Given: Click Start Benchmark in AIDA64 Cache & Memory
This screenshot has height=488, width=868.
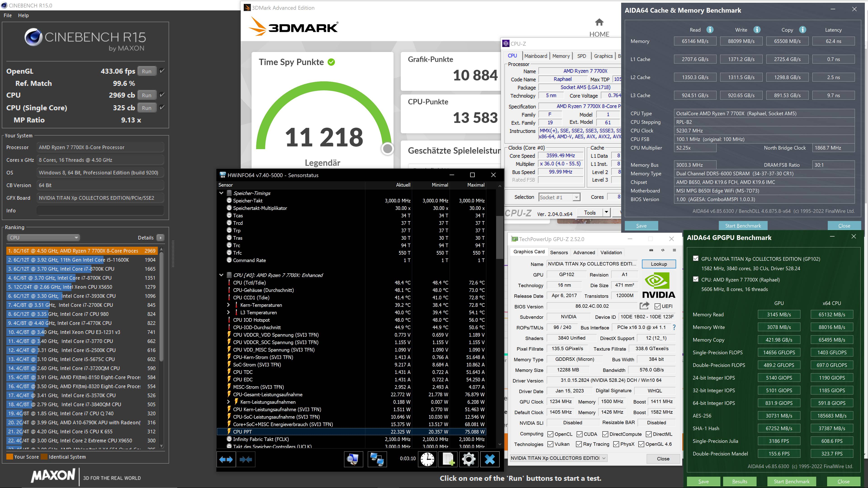Looking at the screenshot, I should (x=743, y=226).
